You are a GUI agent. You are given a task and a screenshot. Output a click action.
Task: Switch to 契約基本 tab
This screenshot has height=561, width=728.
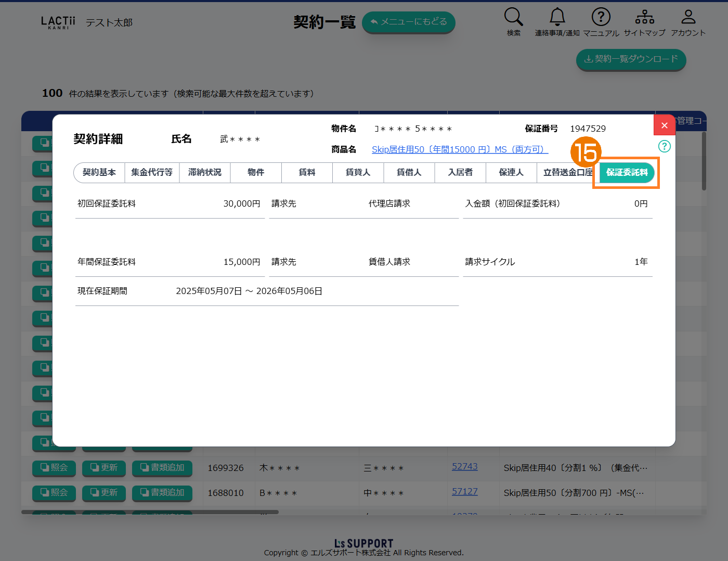[x=99, y=172]
